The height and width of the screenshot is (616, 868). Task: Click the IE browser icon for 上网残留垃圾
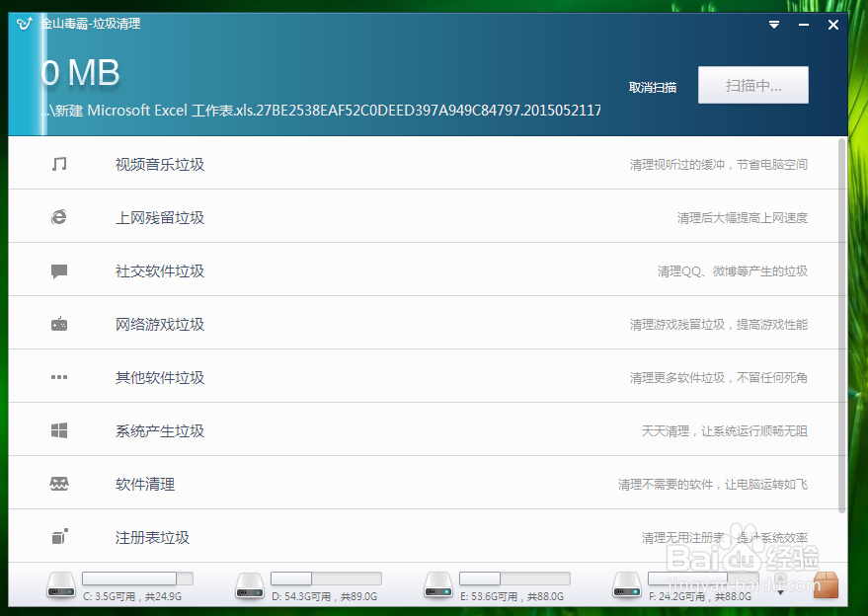pyautogui.click(x=59, y=217)
